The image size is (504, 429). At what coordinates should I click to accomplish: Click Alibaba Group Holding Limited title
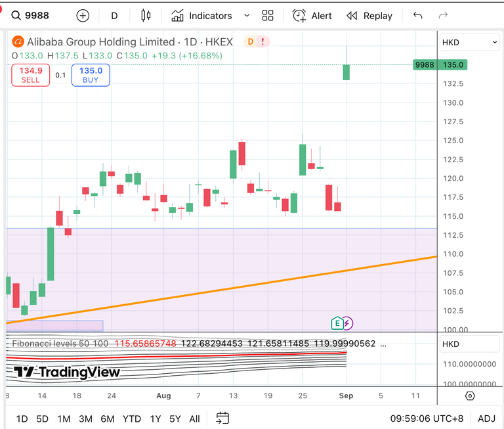(x=101, y=42)
